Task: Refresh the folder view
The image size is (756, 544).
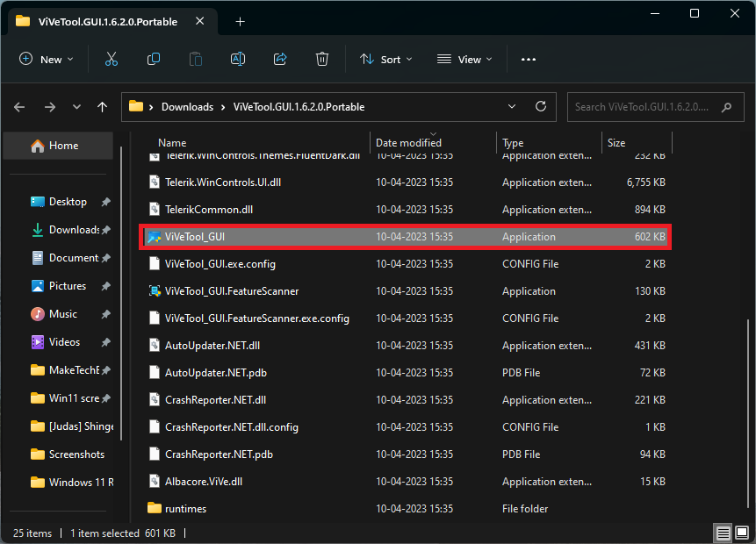Action: point(541,106)
